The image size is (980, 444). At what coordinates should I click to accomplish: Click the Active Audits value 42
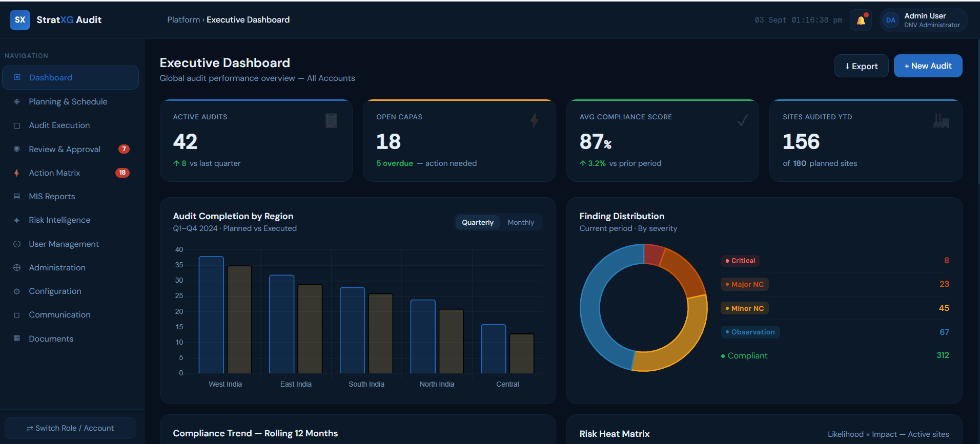coord(185,142)
